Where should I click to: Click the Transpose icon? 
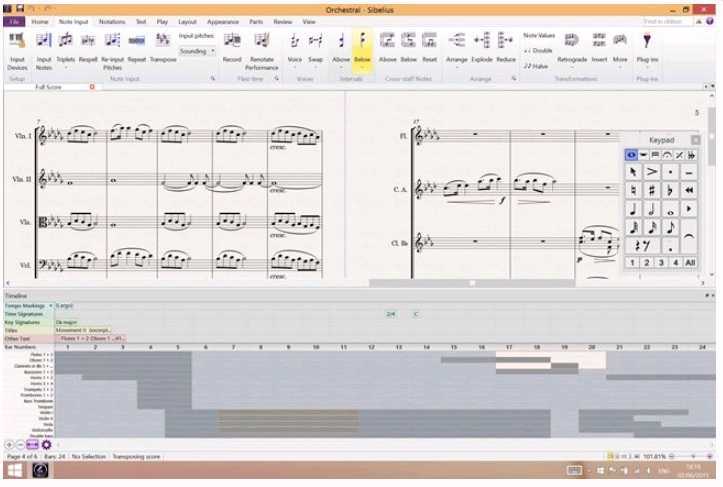[163, 41]
